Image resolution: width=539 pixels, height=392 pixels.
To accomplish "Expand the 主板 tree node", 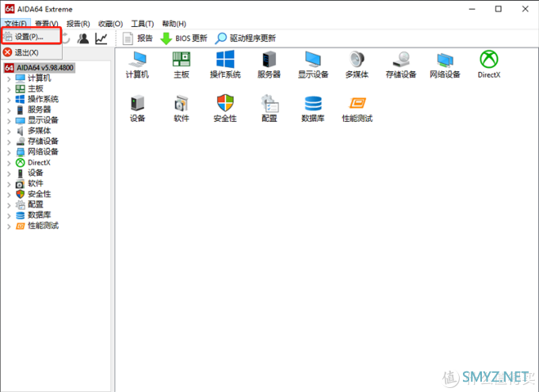I will 9,89.
